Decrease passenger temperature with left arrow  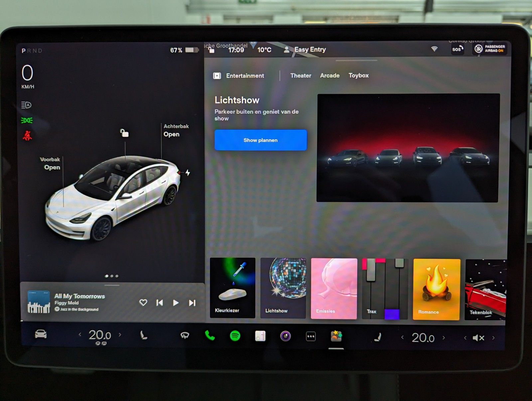[402, 337]
